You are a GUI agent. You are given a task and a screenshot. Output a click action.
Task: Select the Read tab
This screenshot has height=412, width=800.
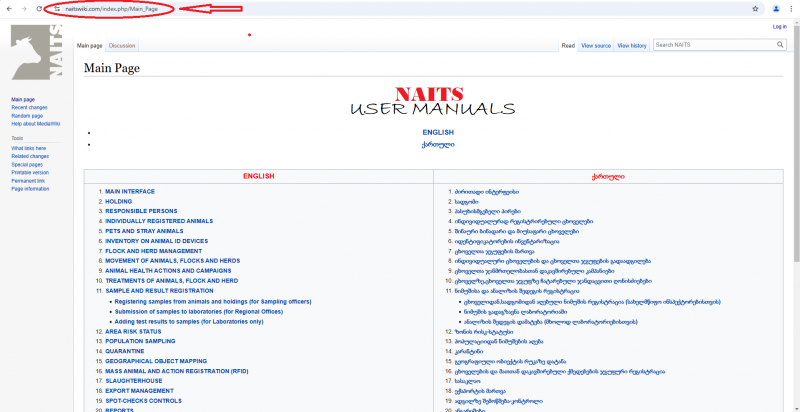pyautogui.click(x=568, y=46)
